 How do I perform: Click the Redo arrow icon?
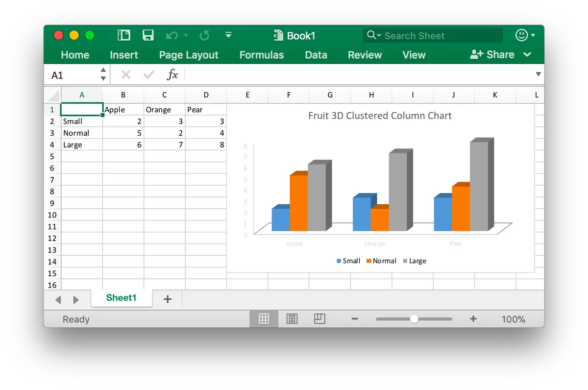(x=205, y=35)
